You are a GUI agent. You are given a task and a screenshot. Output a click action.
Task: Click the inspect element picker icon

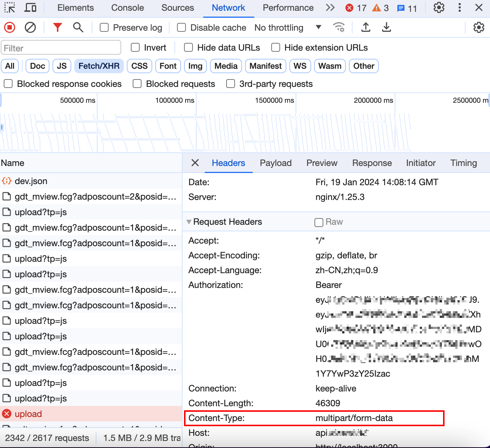[x=10, y=8]
